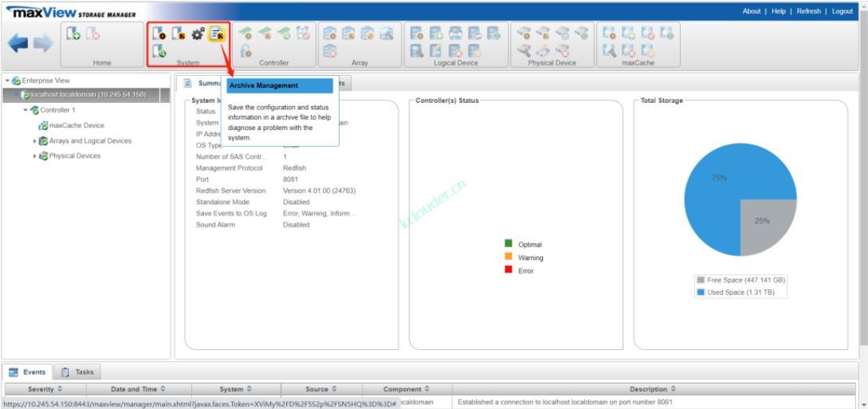The width and height of the screenshot is (868, 409).
Task: Click the Refresh link
Action: pyautogui.click(x=808, y=11)
